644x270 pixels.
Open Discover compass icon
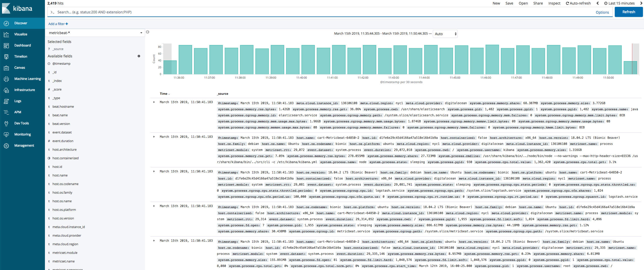[x=6, y=23]
